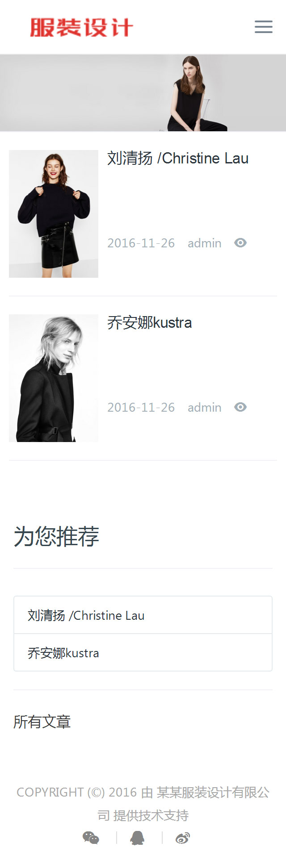
Task: Open the WeChat social icon in footer
Action: coord(91,838)
